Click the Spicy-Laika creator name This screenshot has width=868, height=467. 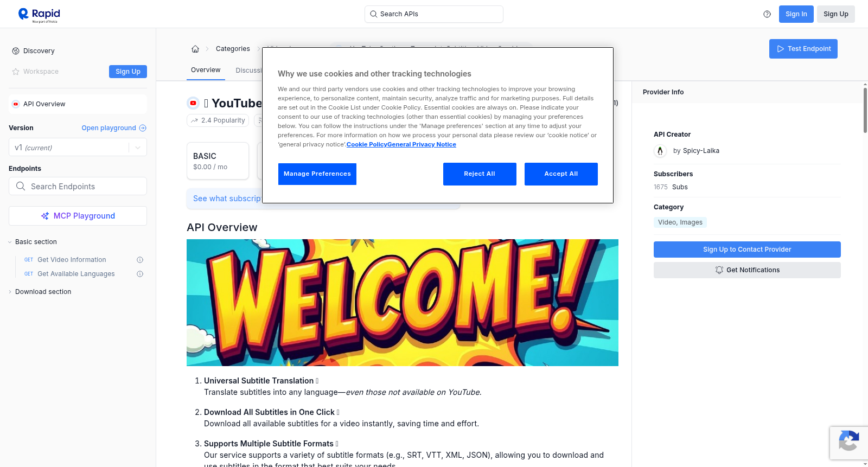pos(701,151)
